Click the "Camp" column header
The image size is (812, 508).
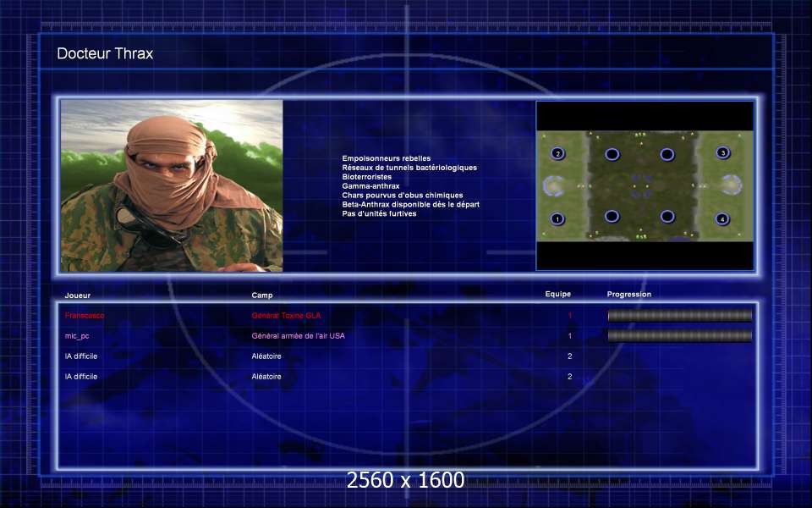pyautogui.click(x=262, y=295)
